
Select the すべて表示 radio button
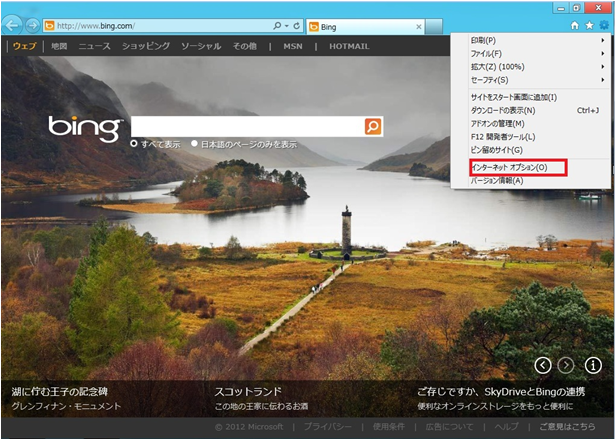[134, 144]
